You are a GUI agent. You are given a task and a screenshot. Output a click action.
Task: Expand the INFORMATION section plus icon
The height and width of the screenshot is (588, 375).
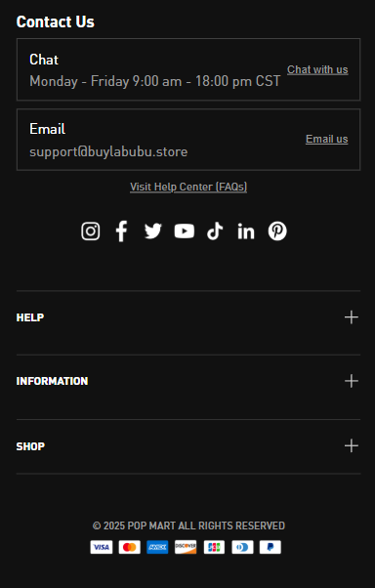[352, 381]
